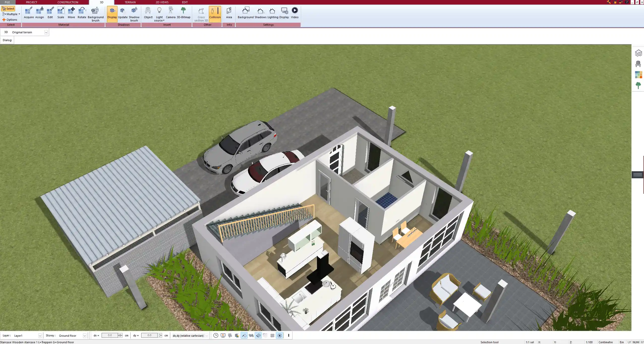Switch to the CONSTRUCTION tab
The width and height of the screenshot is (644, 344).
tap(68, 2)
